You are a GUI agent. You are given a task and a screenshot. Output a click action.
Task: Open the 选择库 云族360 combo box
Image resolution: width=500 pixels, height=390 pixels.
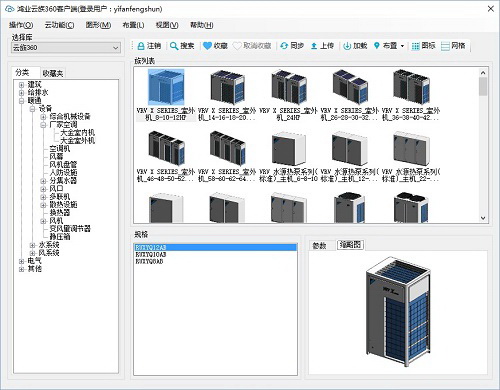[66, 48]
